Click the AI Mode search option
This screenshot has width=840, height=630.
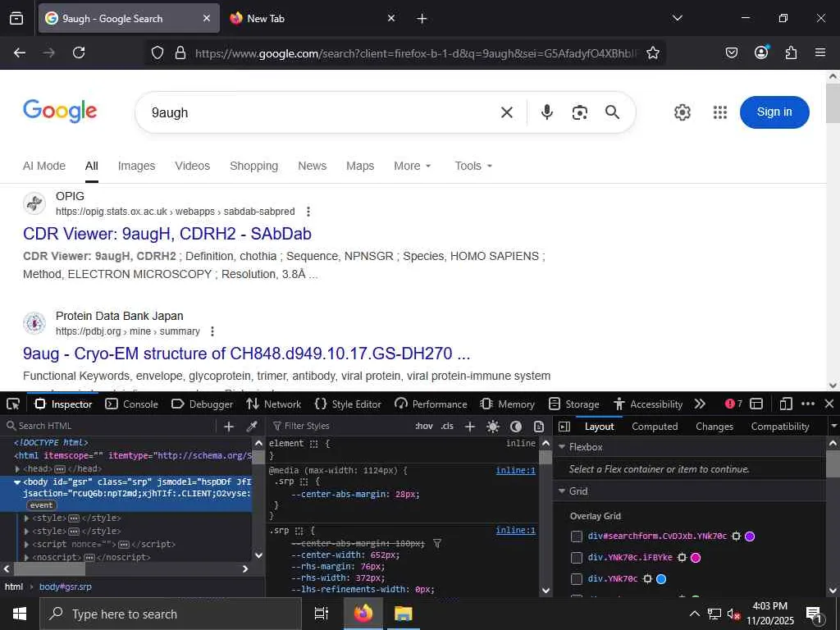[44, 166]
